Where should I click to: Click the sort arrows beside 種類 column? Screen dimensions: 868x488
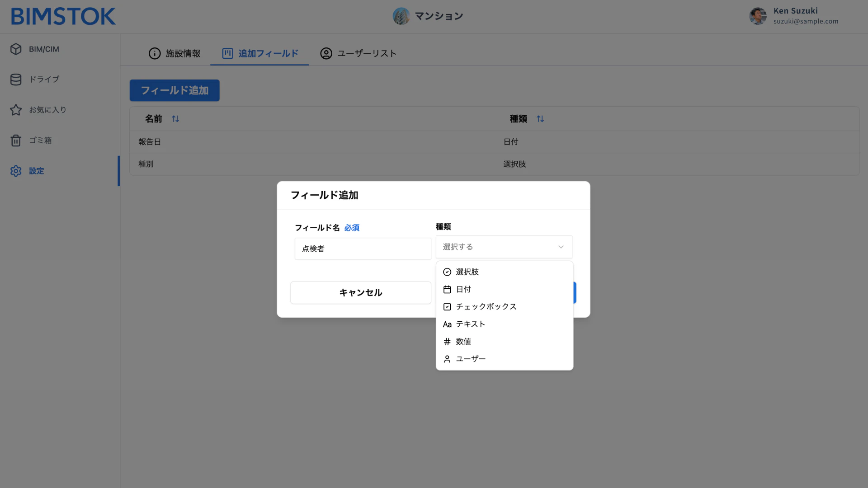pyautogui.click(x=540, y=119)
